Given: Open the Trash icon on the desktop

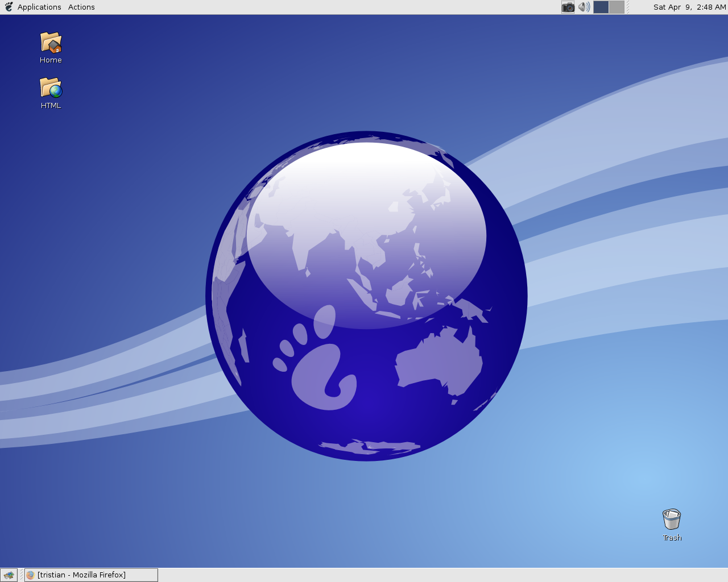Looking at the screenshot, I should pos(672,519).
